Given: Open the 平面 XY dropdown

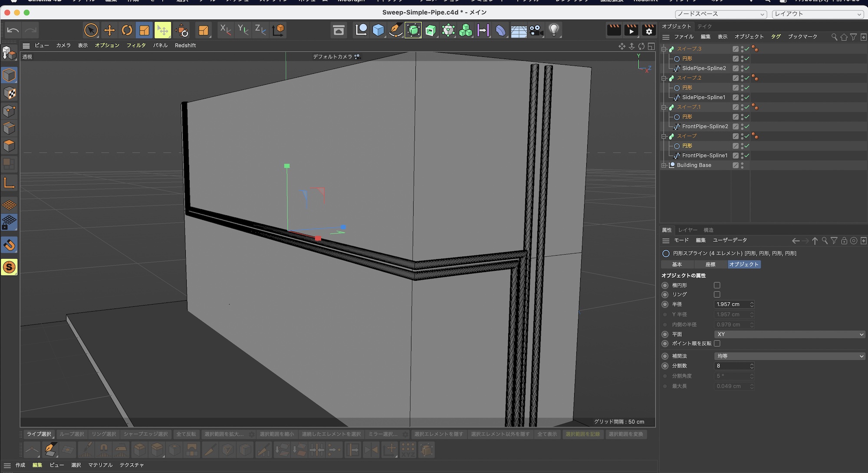Looking at the screenshot, I should click(x=789, y=335).
